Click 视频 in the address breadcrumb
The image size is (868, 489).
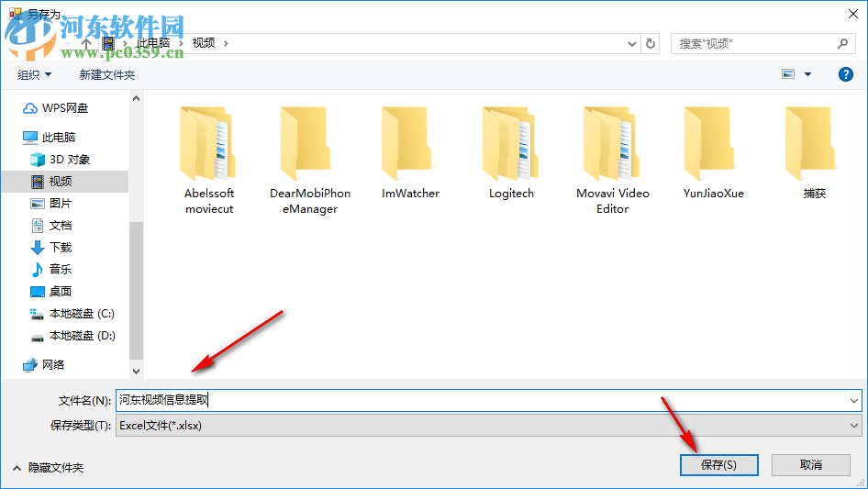pyautogui.click(x=203, y=43)
